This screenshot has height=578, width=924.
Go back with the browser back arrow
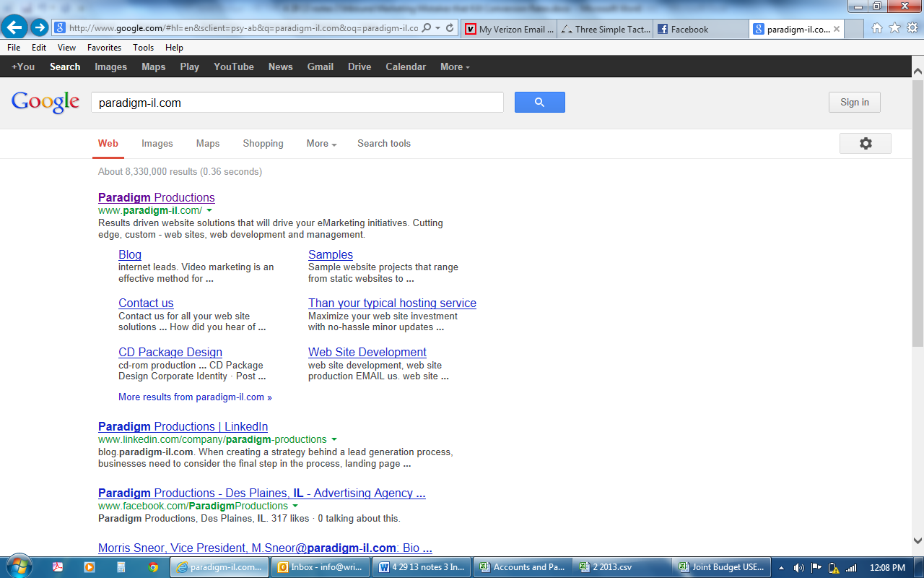tap(14, 27)
